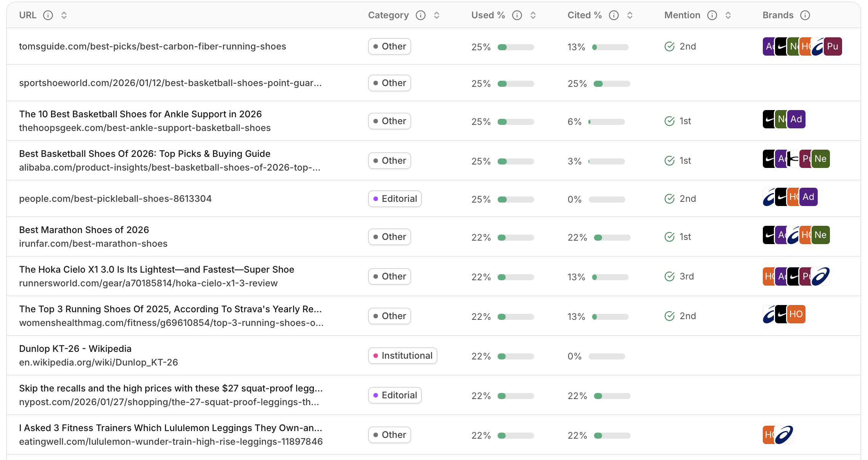
Task: Click Nike swoosh icon in irunfar row
Action: click(x=769, y=235)
